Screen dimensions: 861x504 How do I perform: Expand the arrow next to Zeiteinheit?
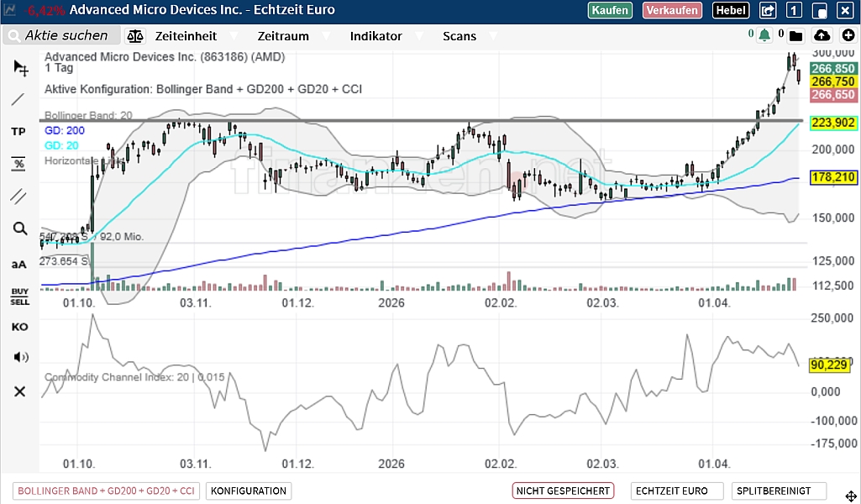click(234, 36)
